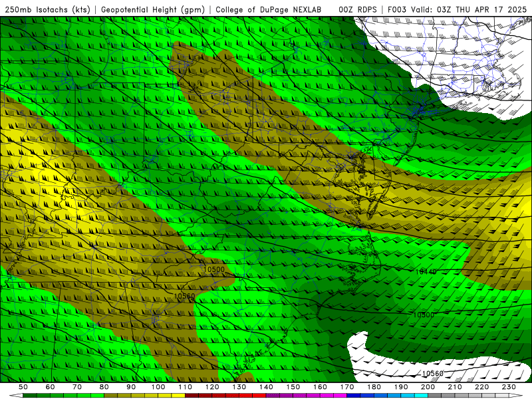Click the 130 knot legend value
The height and width of the screenshot is (399, 532).
[239, 387]
